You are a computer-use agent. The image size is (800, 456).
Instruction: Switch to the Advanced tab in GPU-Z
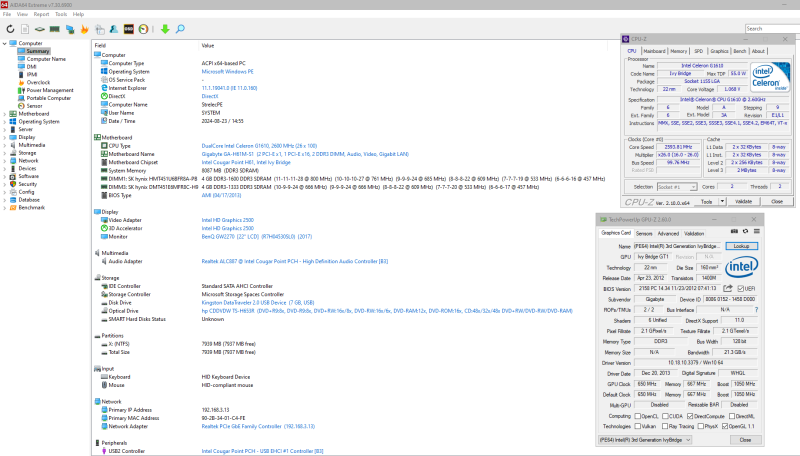668,233
